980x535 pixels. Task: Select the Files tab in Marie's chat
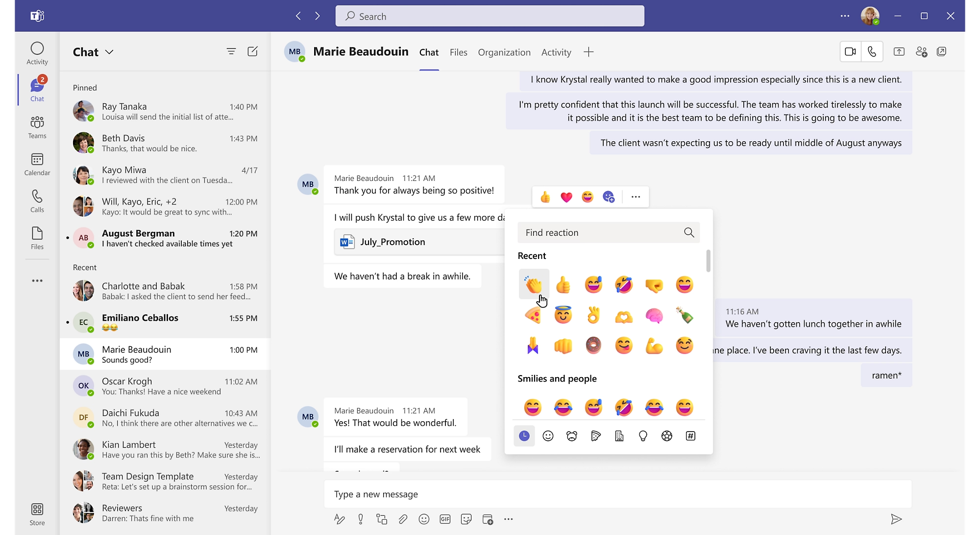click(458, 52)
